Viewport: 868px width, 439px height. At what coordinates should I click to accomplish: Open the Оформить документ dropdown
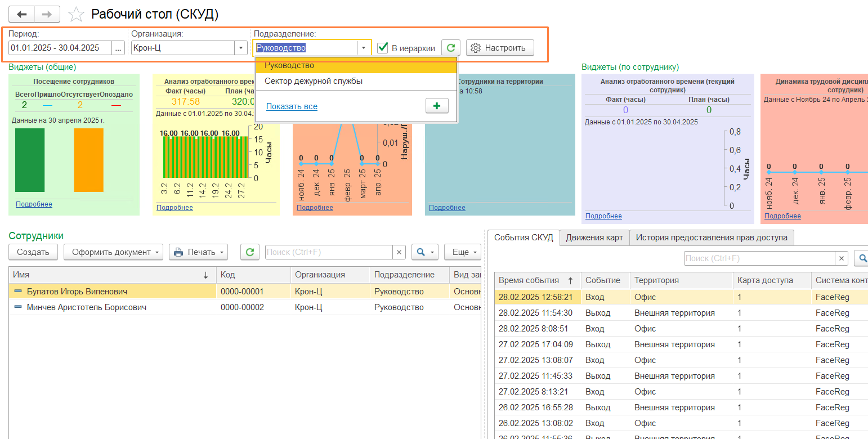113,252
